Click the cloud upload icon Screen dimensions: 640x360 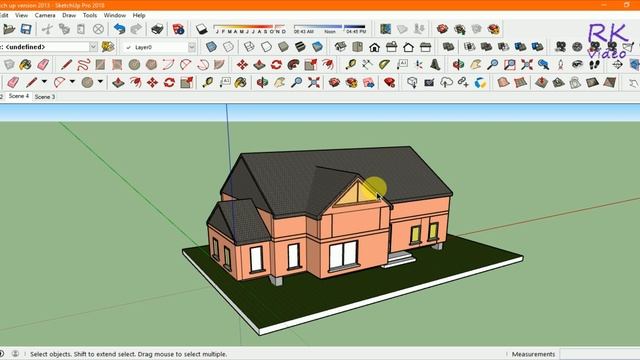coord(446,82)
